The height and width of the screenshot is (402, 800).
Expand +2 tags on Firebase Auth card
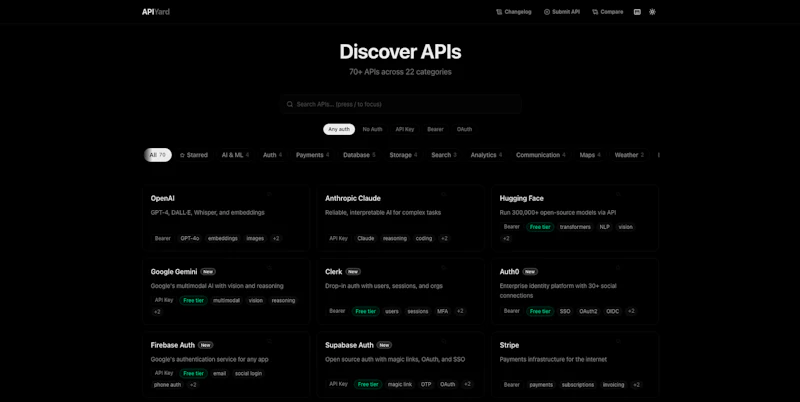point(193,385)
